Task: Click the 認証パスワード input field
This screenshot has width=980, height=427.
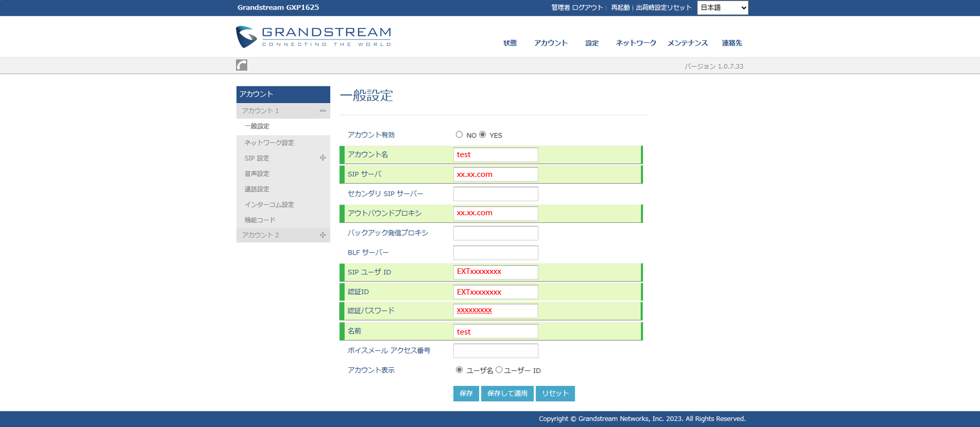Action: [x=496, y=311]
